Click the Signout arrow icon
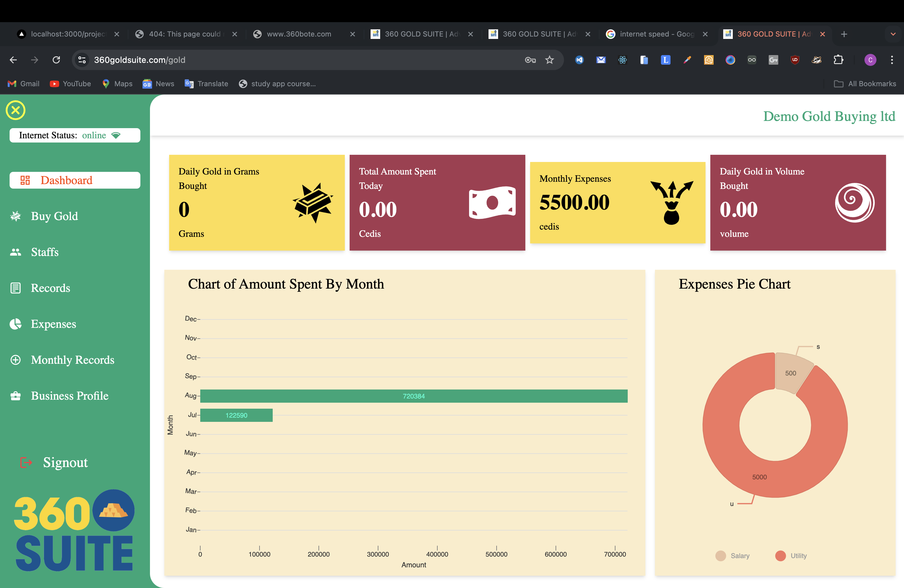The width and height of the screenshot is (904, 588). tap(26, 462)
